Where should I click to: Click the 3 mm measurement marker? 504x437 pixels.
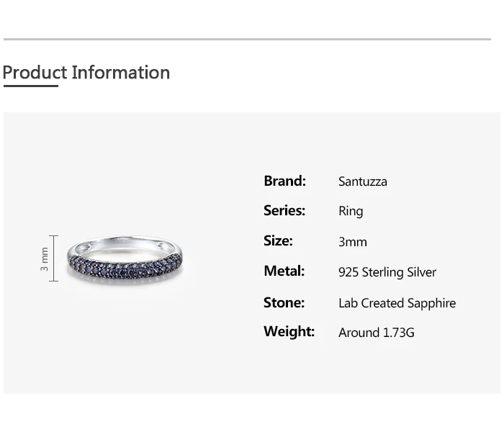click(x=45, y=259)
